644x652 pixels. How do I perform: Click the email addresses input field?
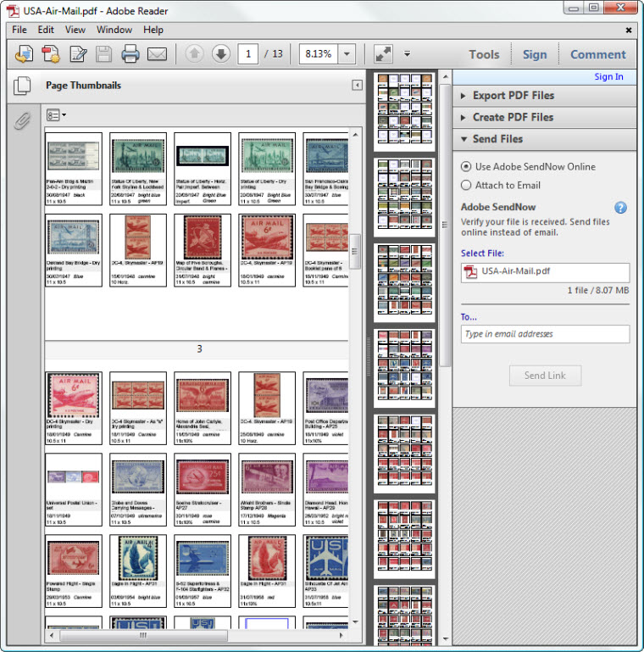[545, 334]
